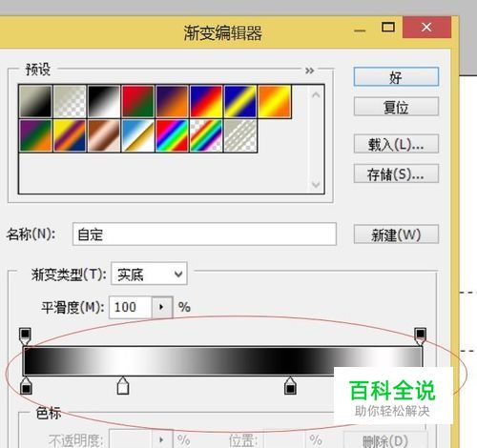Screen dimensions: 477x448
Task: Click the 载入(L)... load button
Action: tap(396, 144)
